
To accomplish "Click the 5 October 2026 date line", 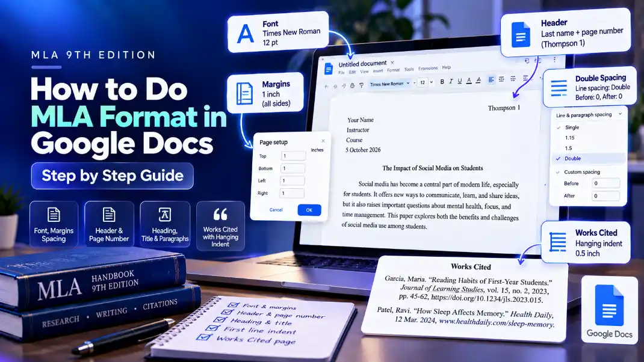I will (363, 150).
